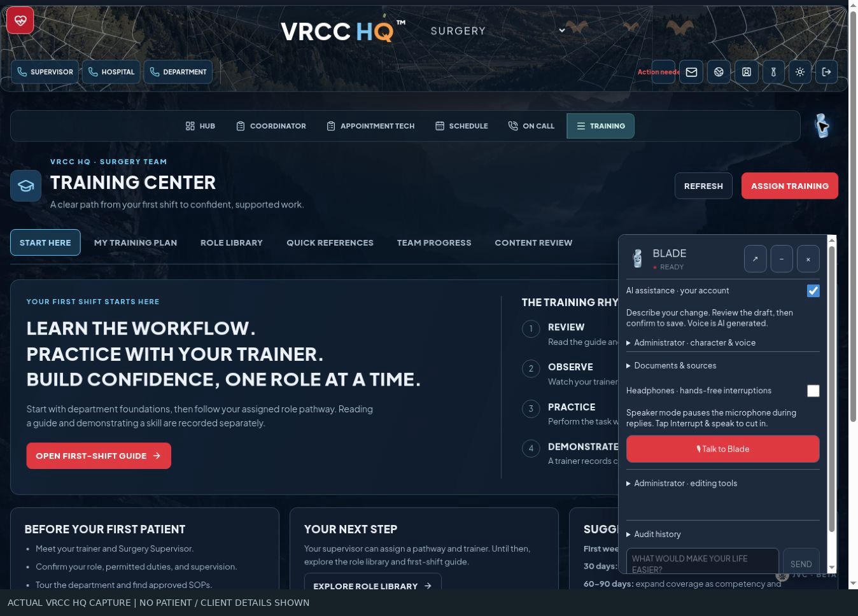858x616 pixels.
Task: Click the necktie icon in header
Action: 773,72
